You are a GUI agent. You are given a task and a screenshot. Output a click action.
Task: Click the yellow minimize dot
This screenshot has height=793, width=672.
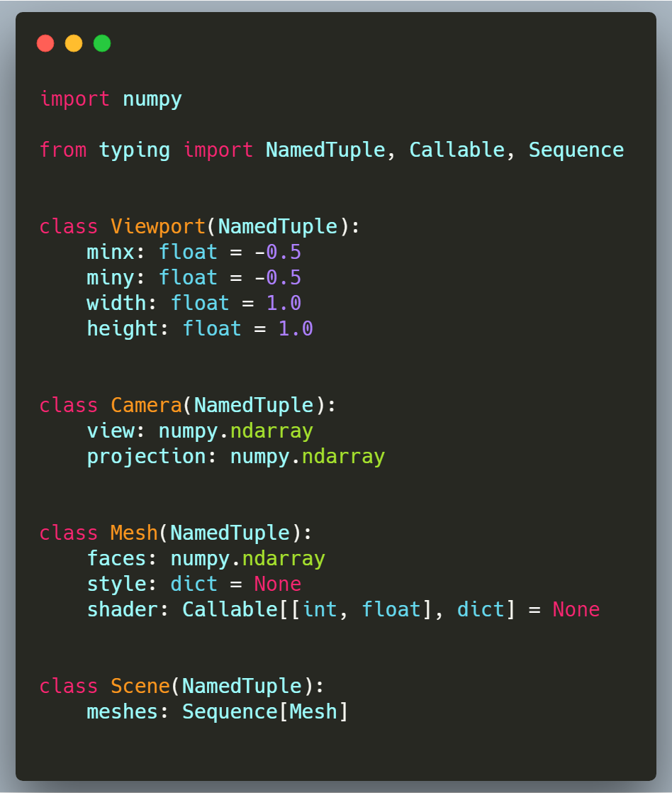[74, 43]
